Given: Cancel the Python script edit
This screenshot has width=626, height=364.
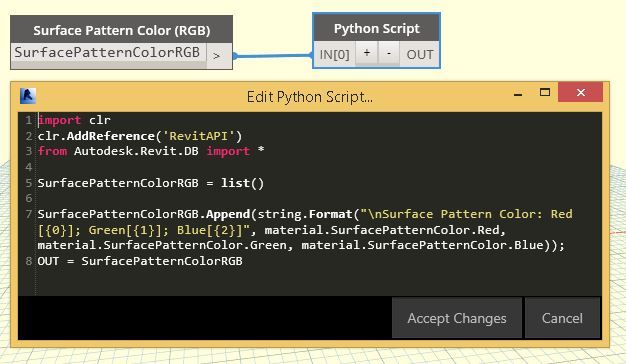Looking at the screenshot, I should pos(562,318).
